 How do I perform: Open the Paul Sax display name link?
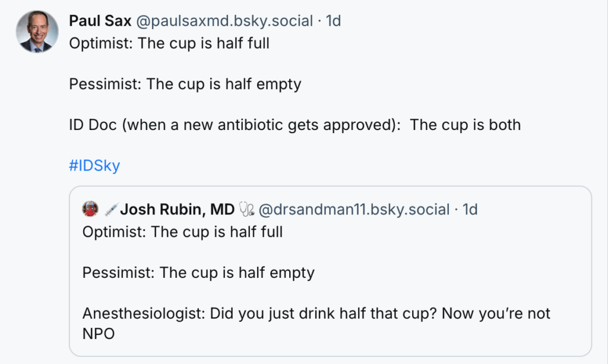click(x=100, y=21)
